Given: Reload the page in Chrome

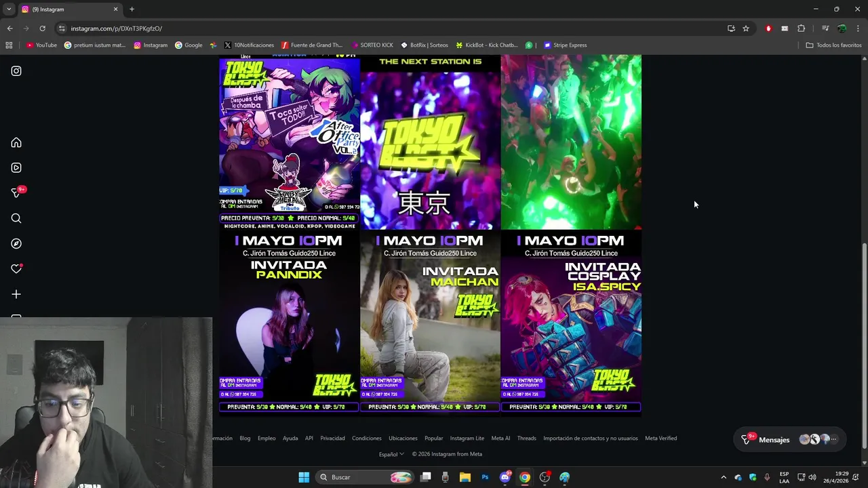Looking at the screenshot, I should (42, 28).
